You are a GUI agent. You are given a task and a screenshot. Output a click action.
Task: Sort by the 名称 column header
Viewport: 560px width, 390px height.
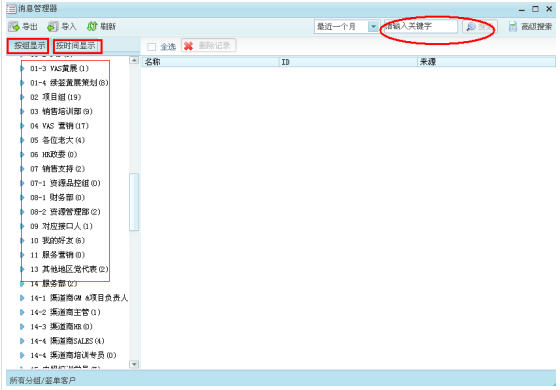pos(210,62)
